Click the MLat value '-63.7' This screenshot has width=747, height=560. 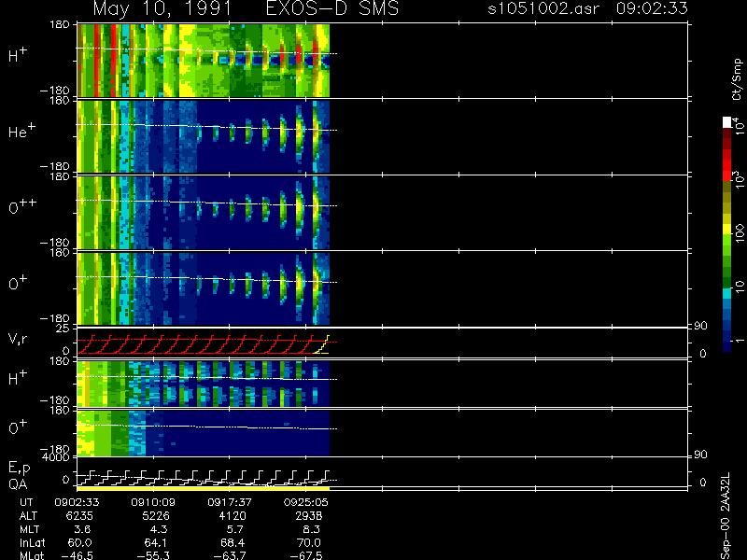(230, 555)
